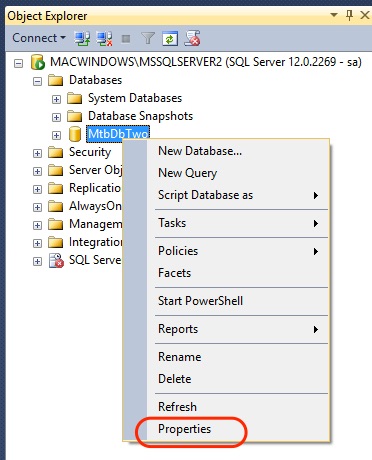
Task: Select the Integration Services tree label
Action: pyautogui.click(x=95, y=242)
